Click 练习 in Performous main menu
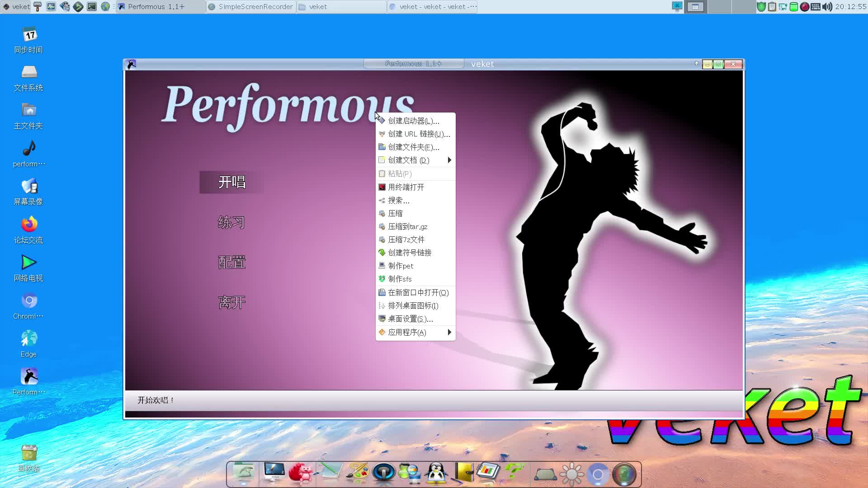Image resolution: width=868 pixels, height=488 pixels. (x=231, y=222)
